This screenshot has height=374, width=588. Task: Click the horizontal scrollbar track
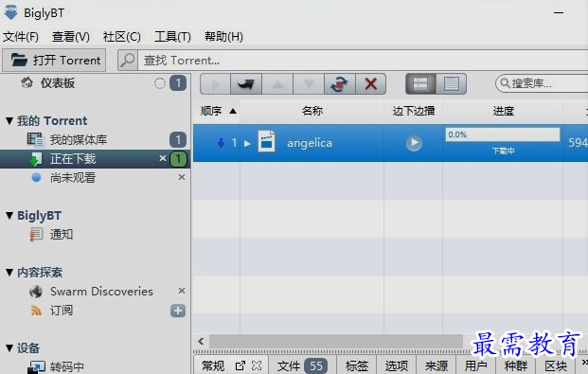[x=335, y=342]
